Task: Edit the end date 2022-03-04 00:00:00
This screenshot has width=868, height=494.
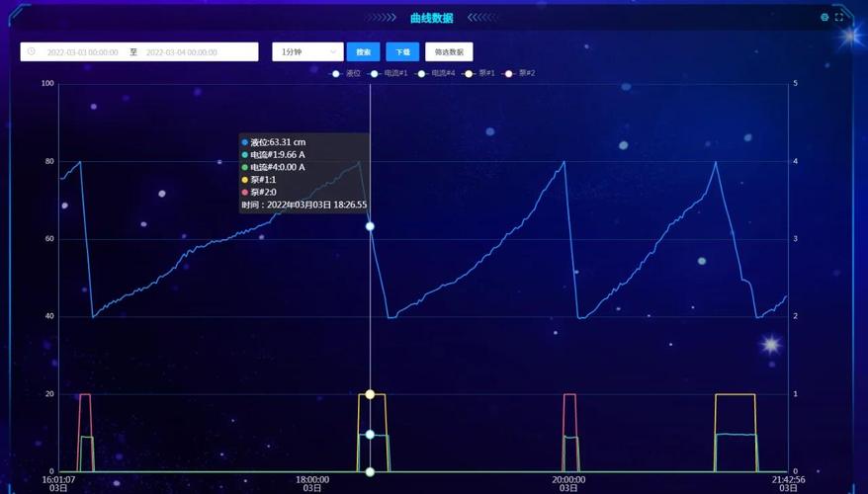Action: point(182,52)
